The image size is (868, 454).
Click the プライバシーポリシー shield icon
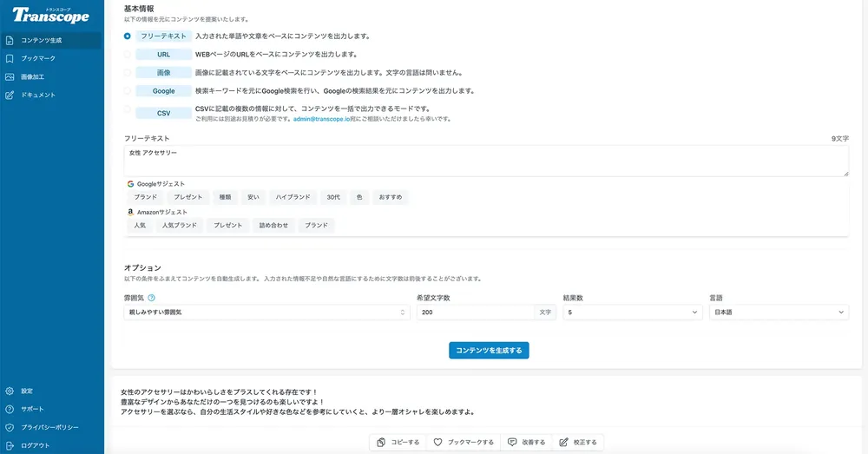[10, 427]
